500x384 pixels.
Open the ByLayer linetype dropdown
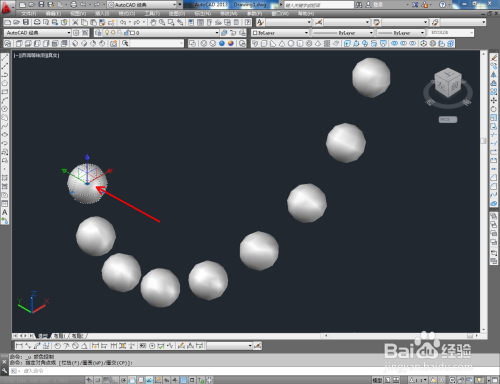point(342,33)
